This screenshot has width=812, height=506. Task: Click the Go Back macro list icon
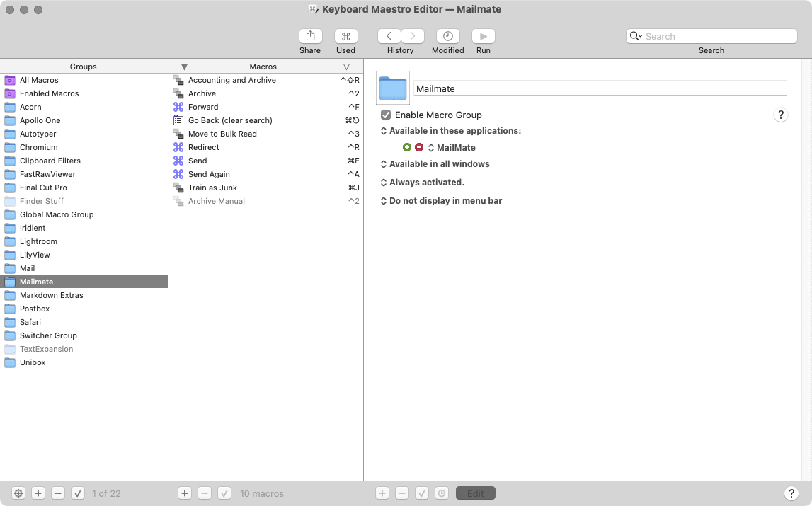tap(178, 121)
